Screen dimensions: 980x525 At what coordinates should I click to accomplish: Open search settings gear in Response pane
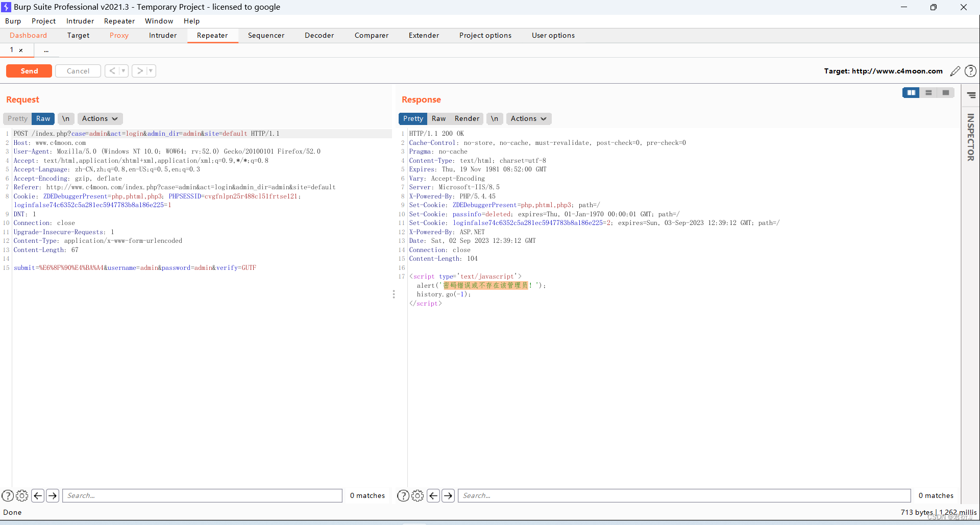click(418, 495)
